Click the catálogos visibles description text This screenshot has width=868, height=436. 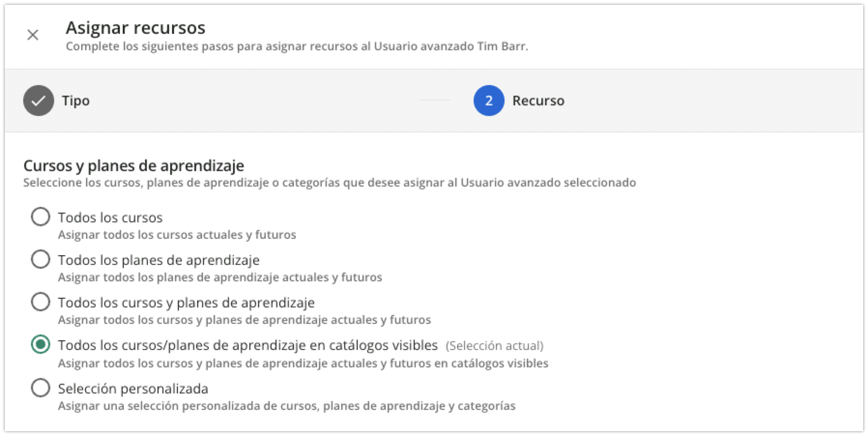click(x=303, y=363)
